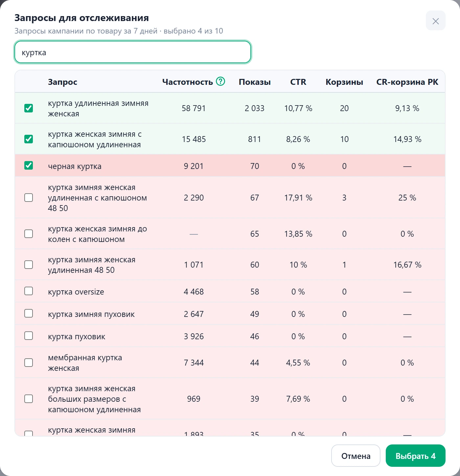
Task: Click the Запрос column header
Action: click(63, 82)
